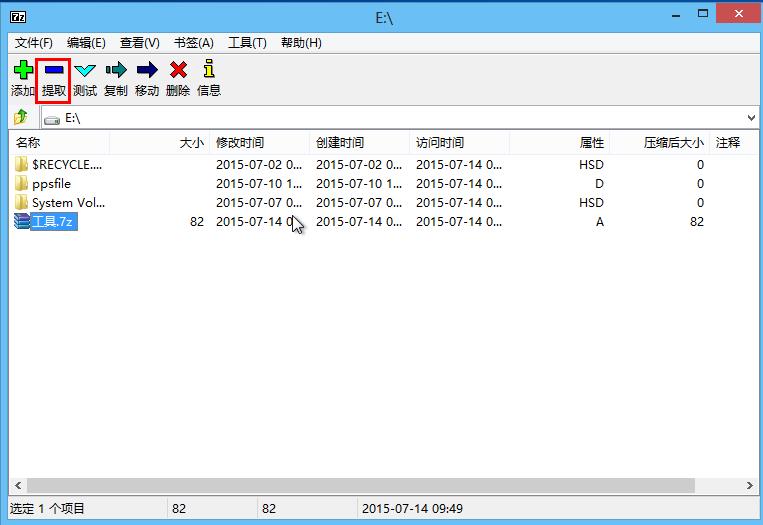Click the 7z application icon in title bar

(x=18, y=17)
